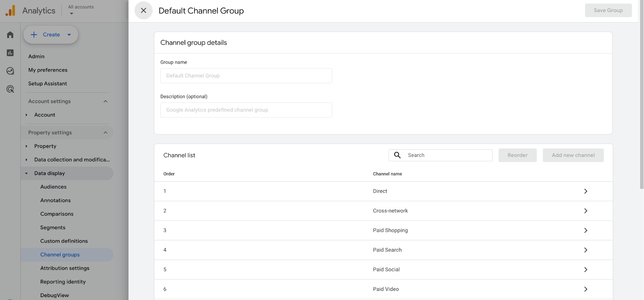Image resolution: width=644 pixels, height=300 pixels.
Task: Open the Explore icon in sidebar
Action: (x=10, y=71)
